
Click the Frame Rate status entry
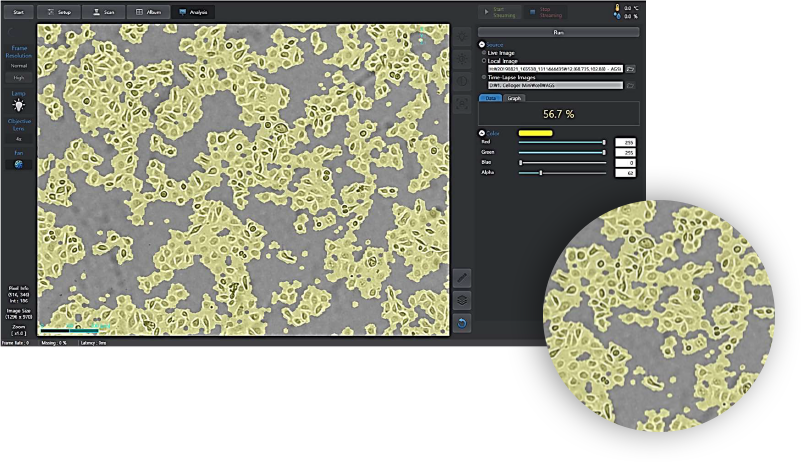(x=15, y=342)
